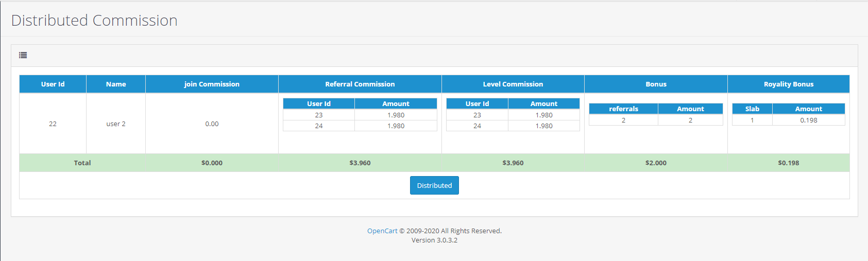Click the Distributed Commission page title
The image size is (868, 261).
pos(94,20)
